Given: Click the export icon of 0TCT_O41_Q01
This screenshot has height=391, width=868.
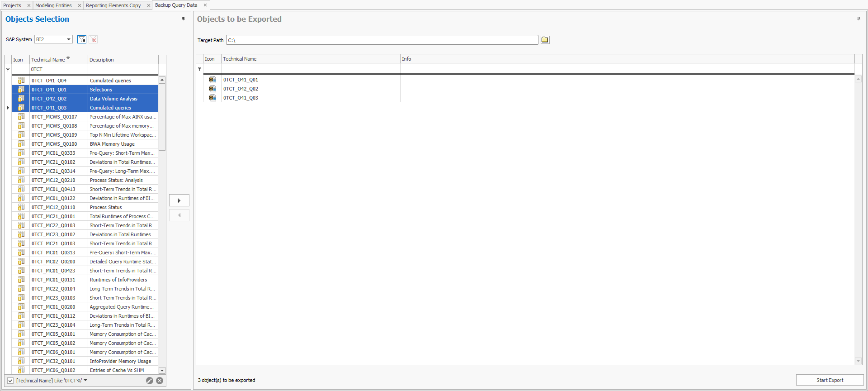Looking at the screenshot, I should (212, 79).
